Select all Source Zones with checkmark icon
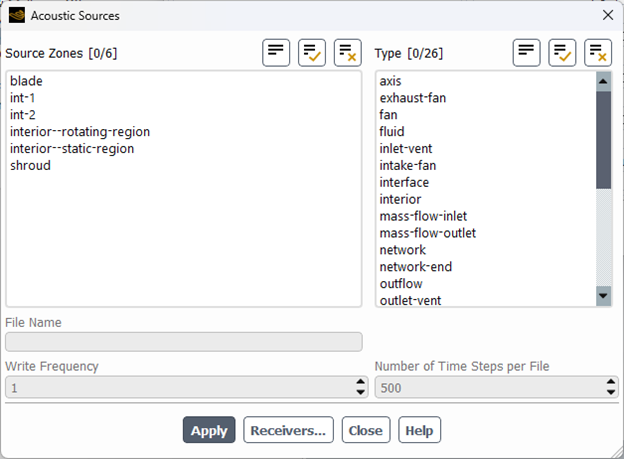This screenshot has width=624, height=459. [312, 53]
